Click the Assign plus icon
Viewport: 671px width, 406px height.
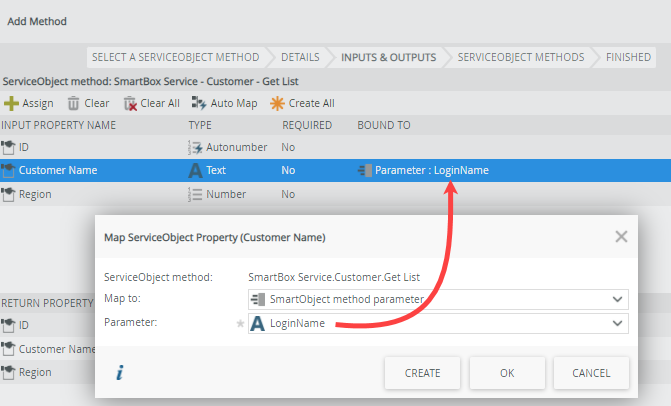click(11, 103)
